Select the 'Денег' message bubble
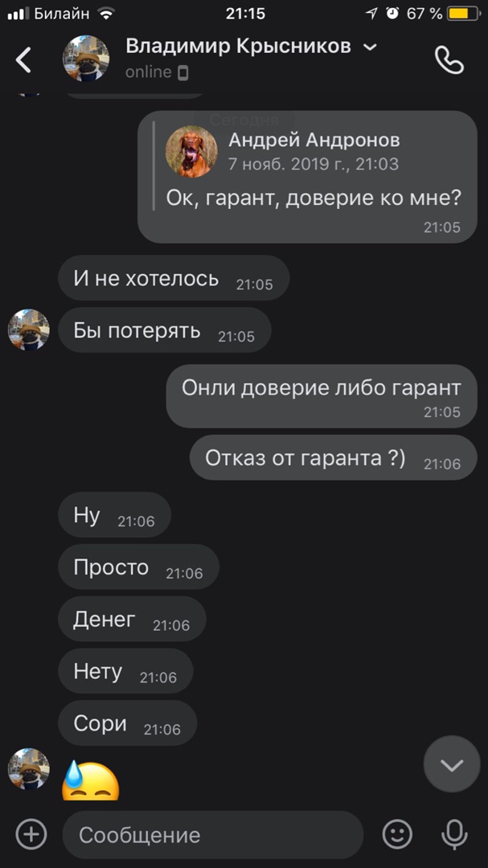 (x=132, y=619)
